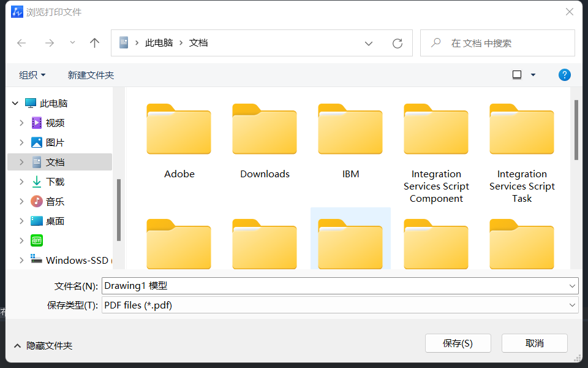
Task: Select the second-row folder below Downloads
Action: (x=265, y=243)
